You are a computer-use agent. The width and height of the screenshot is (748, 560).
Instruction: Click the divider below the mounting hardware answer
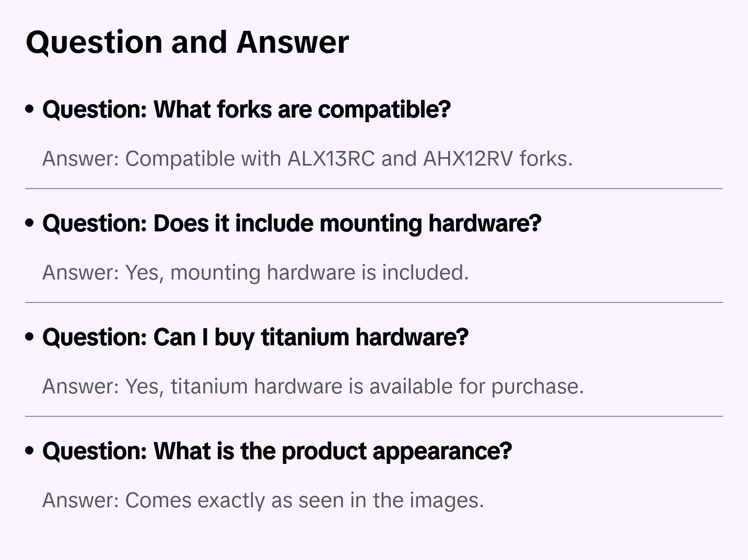click(x=373, y=302)
